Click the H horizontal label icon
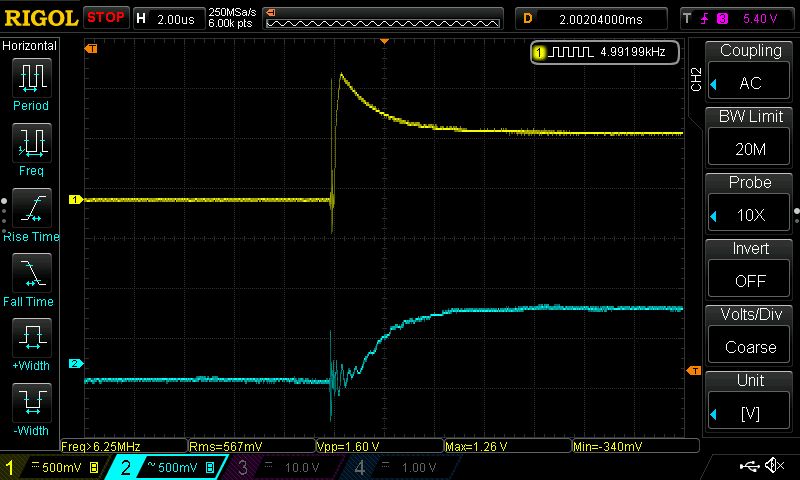Viewport: 800px width, 480px height. (x=141, y=19)
